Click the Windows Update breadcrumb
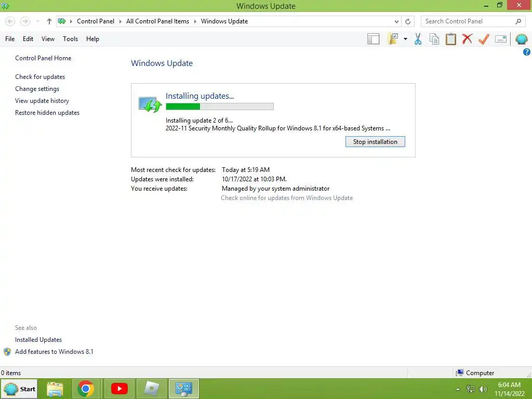532x399 pixels. tap(224, 21)
